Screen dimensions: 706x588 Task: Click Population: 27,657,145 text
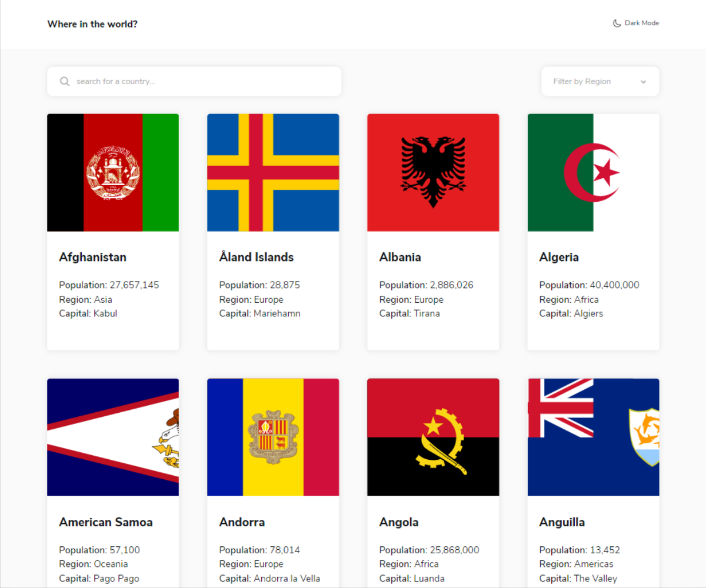(x=109, y=285)
